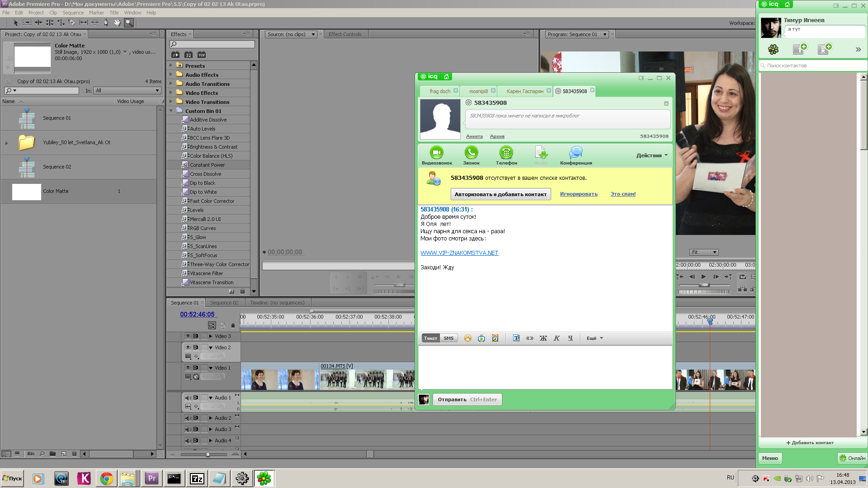Filter effects by 32-bit color badge
868x488 pixels.
[x=189, y=55]
